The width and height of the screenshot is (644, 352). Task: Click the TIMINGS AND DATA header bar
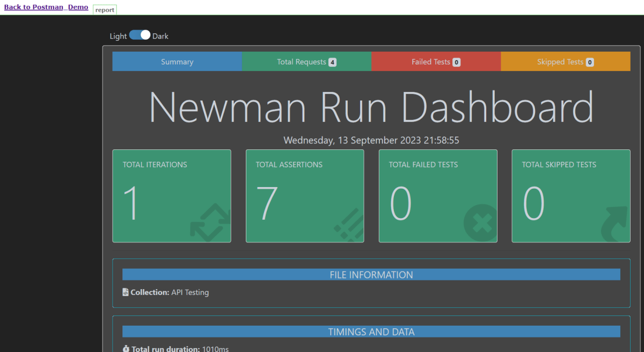371,332
